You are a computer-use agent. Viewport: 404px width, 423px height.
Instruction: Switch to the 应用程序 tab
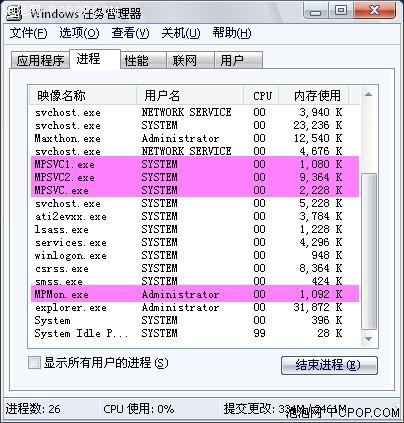coord(40,60)
